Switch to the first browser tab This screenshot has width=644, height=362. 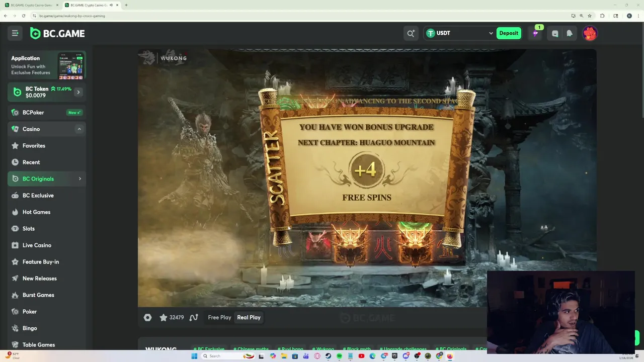(x=30, y=5)
